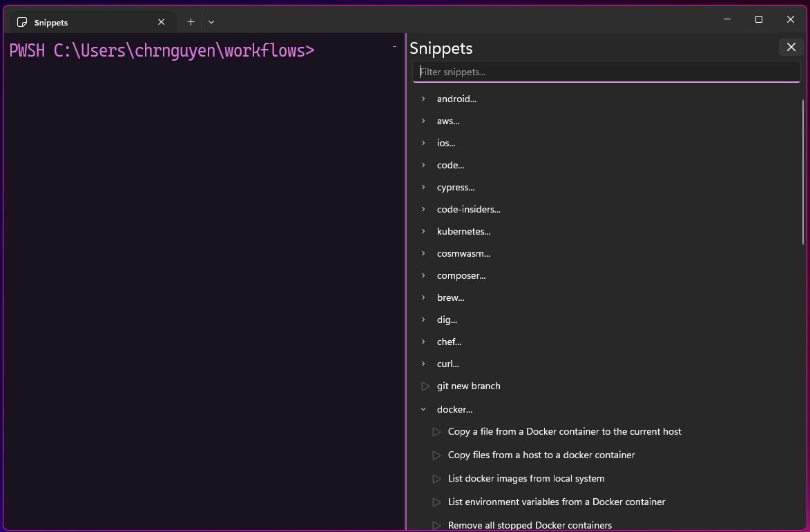810x532 pixels.
Task: Open the new tab profile dropdown arrow
Action: (x=211, y=22)
